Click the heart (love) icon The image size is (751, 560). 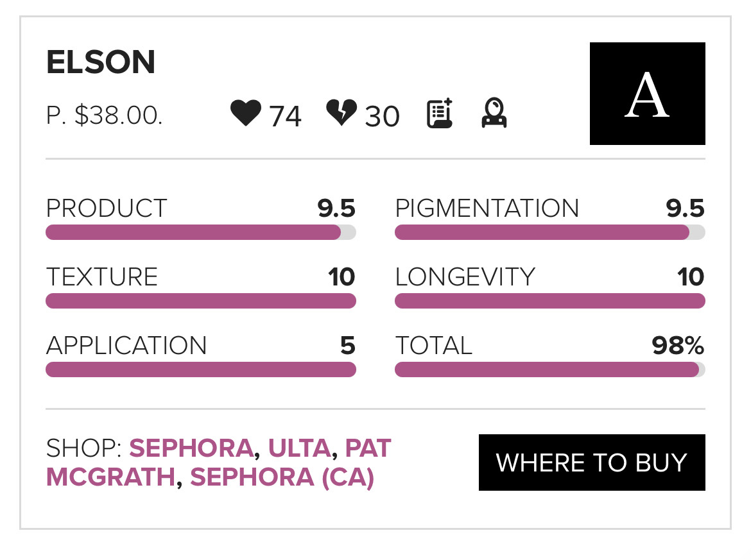[246, 114]
